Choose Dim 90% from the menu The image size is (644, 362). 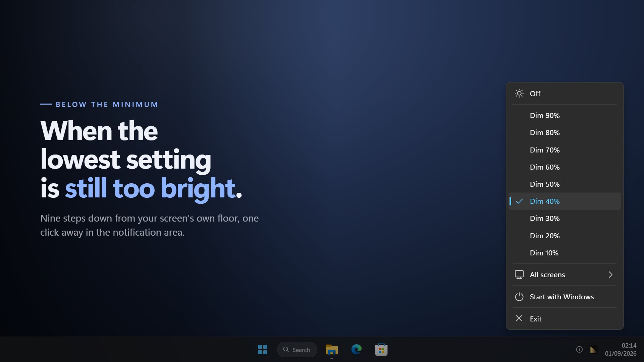tap(565, 115)
